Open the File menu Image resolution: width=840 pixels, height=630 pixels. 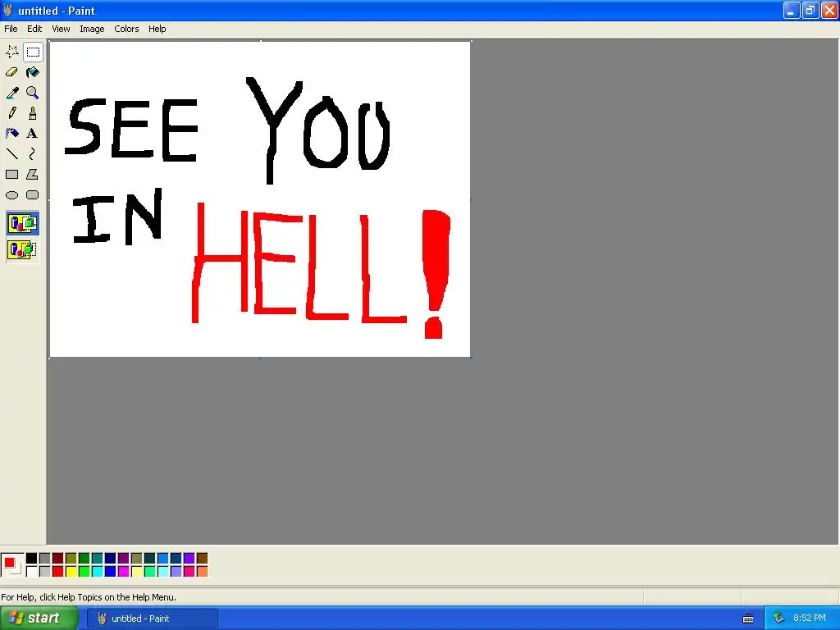click(11, 29)
